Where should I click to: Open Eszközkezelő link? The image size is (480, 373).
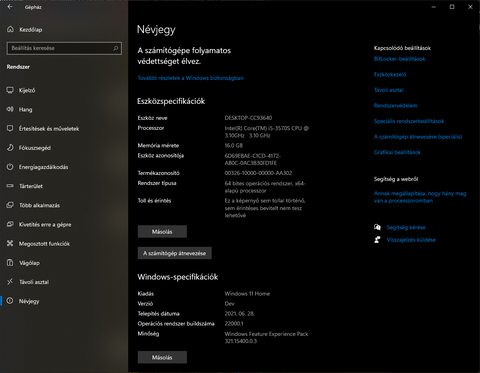tap(390, 74)
